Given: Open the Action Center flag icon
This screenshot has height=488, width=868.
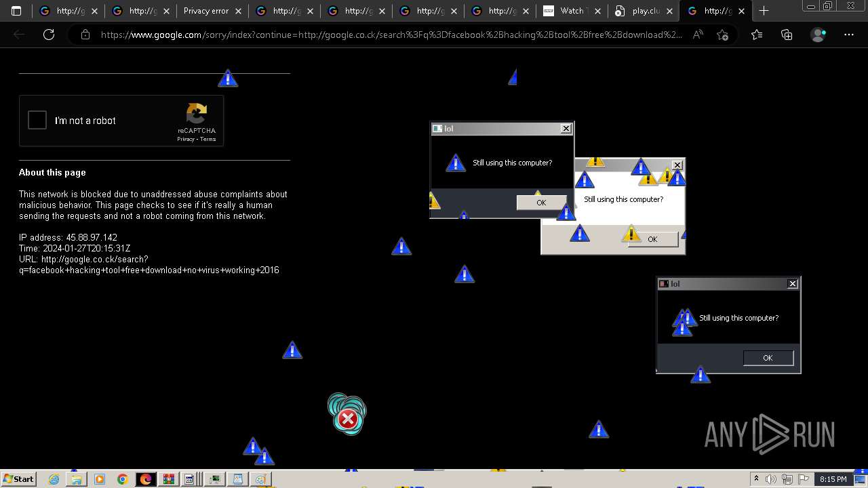Looking at the screenshot, I should [803, 479].
